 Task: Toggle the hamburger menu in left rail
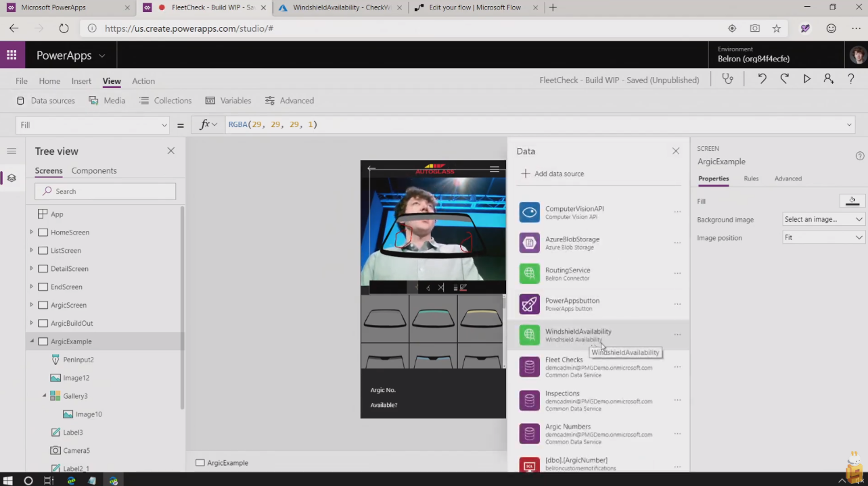[x=12, y=151]
